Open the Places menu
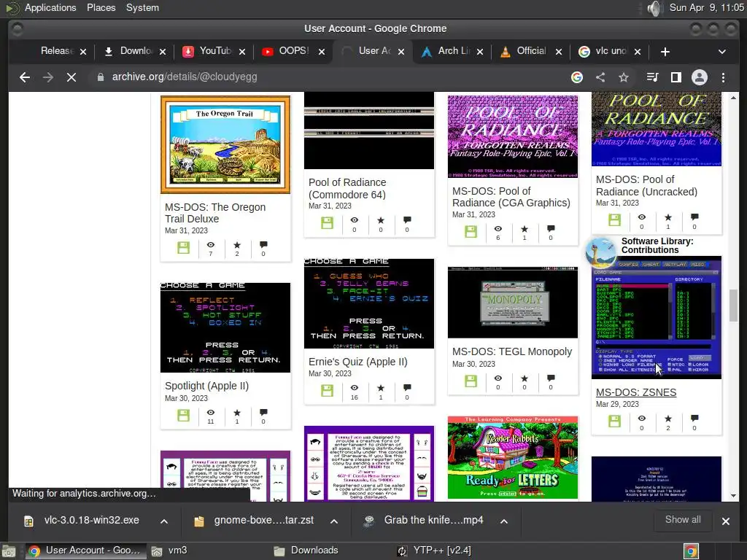The width and height of the screenshot is (747, 560). tap(101, 7)
